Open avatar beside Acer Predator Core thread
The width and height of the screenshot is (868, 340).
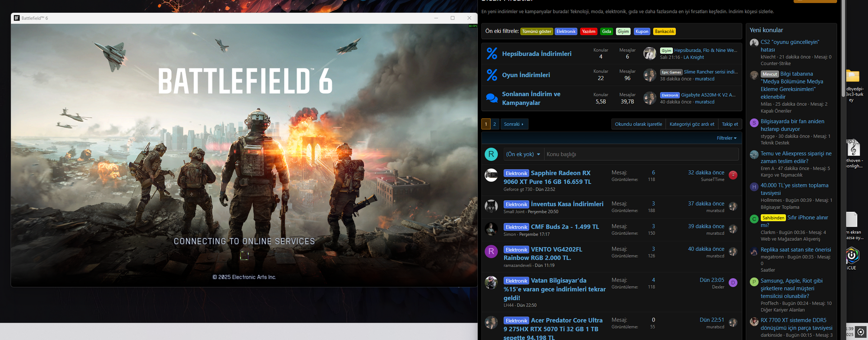(491, 323)
